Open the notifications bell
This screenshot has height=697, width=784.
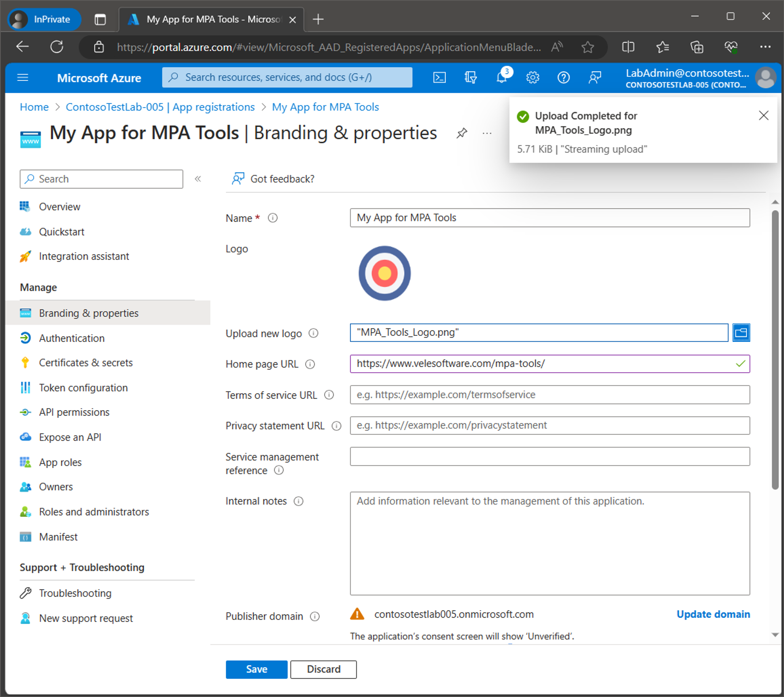coord(502,78)
